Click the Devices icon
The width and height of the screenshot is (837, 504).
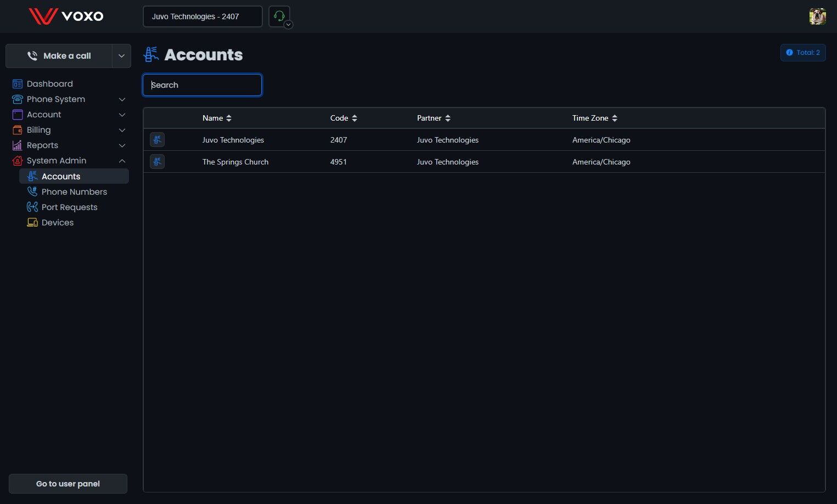[32, 222]
